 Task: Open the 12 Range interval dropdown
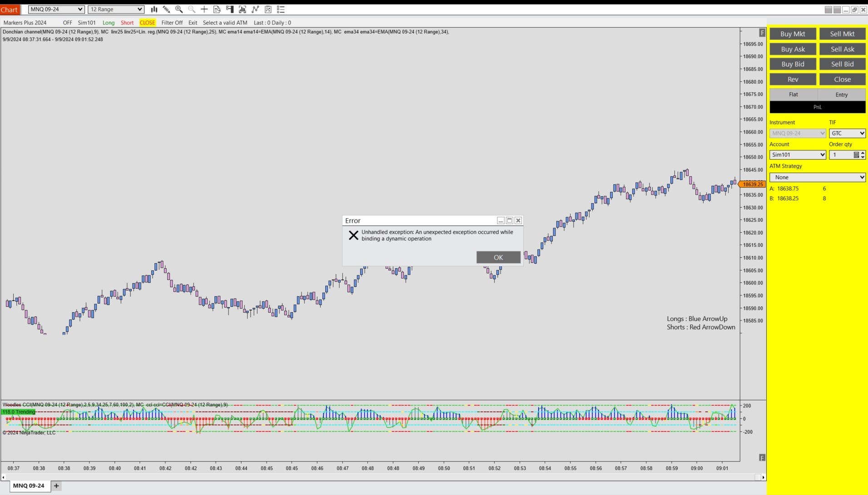[x=116, y=9]
